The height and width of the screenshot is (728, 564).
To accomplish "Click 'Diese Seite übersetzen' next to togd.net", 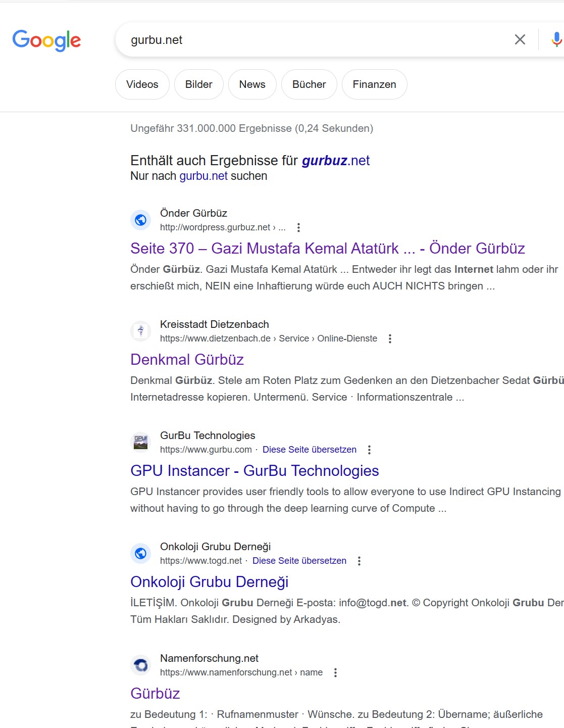I will point(299,561).
